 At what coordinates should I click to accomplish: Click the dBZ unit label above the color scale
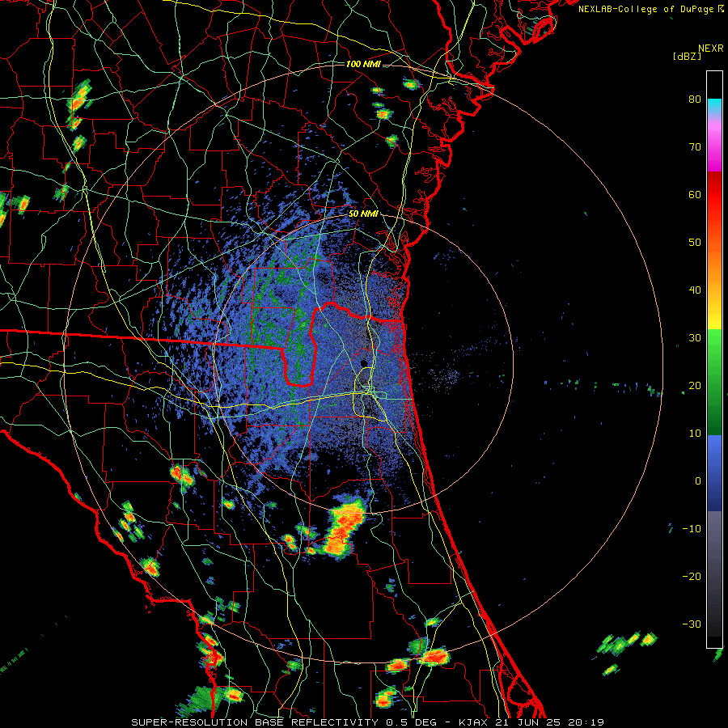(687, 56)
